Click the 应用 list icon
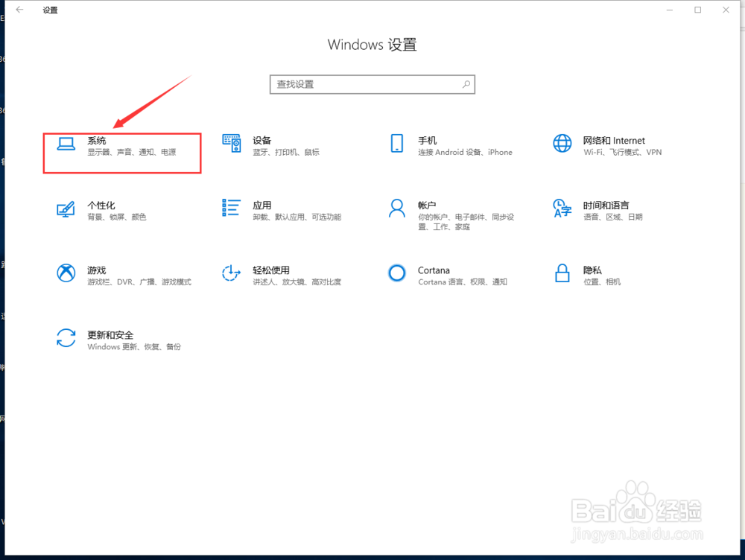Viewport: 745px width, 560px height. click(x=231, y=208)
